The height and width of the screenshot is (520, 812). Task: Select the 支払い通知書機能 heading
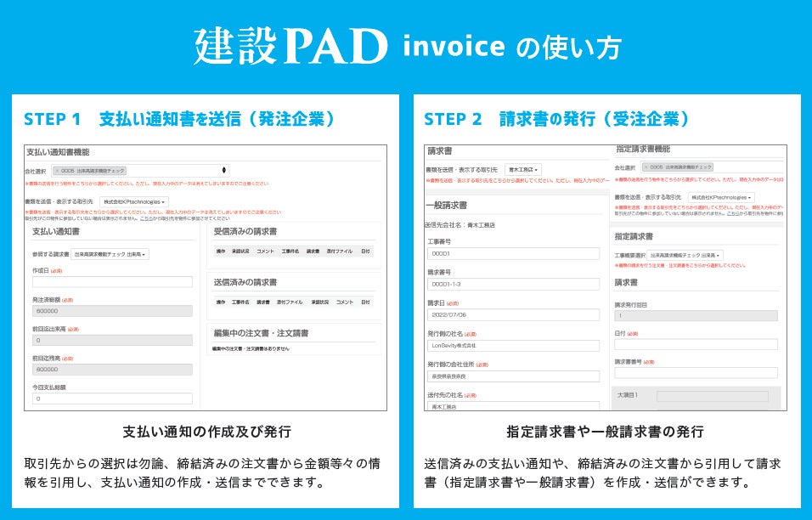tap(58, 152)
